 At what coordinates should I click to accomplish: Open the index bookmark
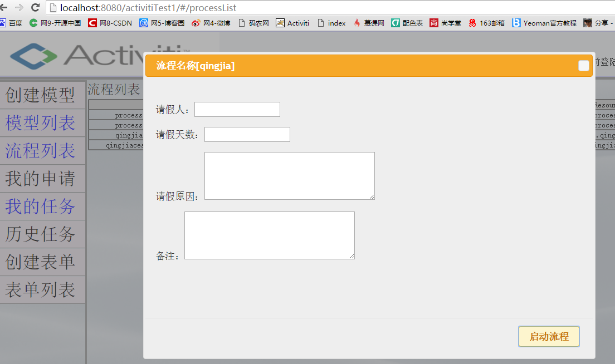pos(332,23)
